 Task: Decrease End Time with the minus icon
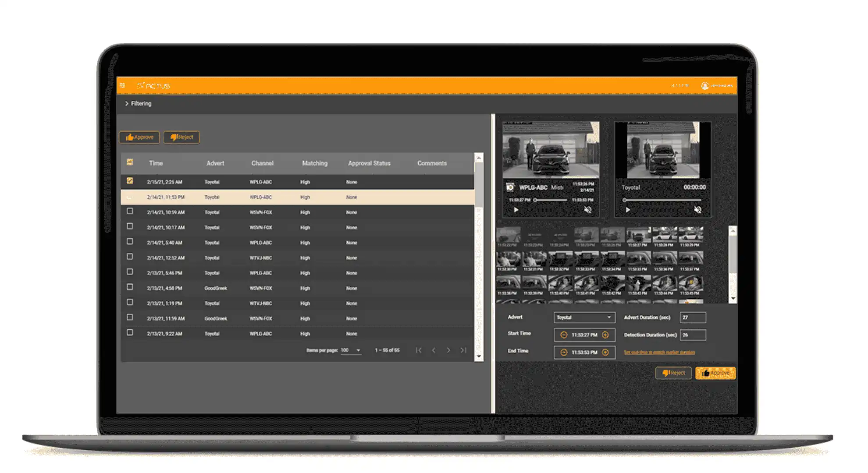click(564, 353)
